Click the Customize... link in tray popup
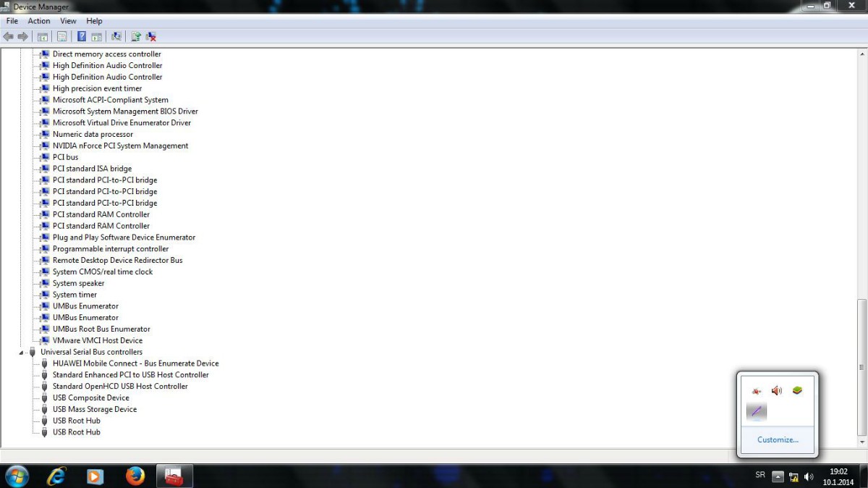 coord(778,439)
